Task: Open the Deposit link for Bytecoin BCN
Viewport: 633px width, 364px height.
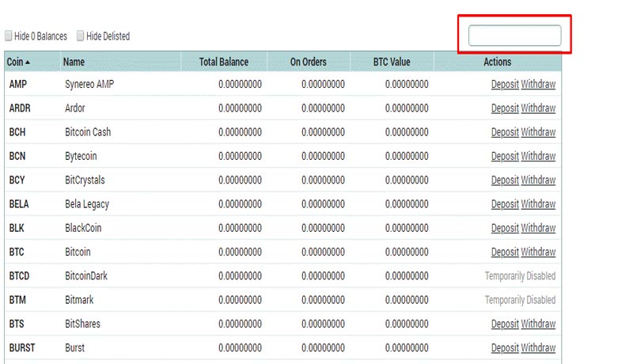Action: click(x=505, y=156)
